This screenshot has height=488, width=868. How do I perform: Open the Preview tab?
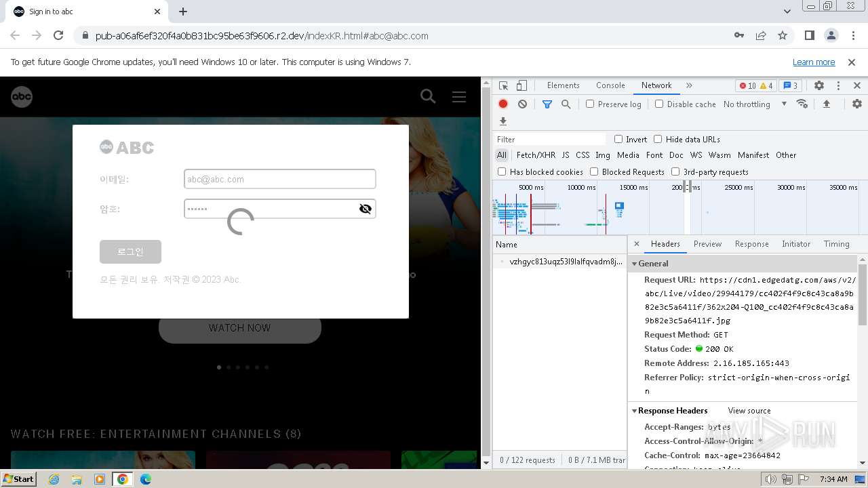click(707, 244)
